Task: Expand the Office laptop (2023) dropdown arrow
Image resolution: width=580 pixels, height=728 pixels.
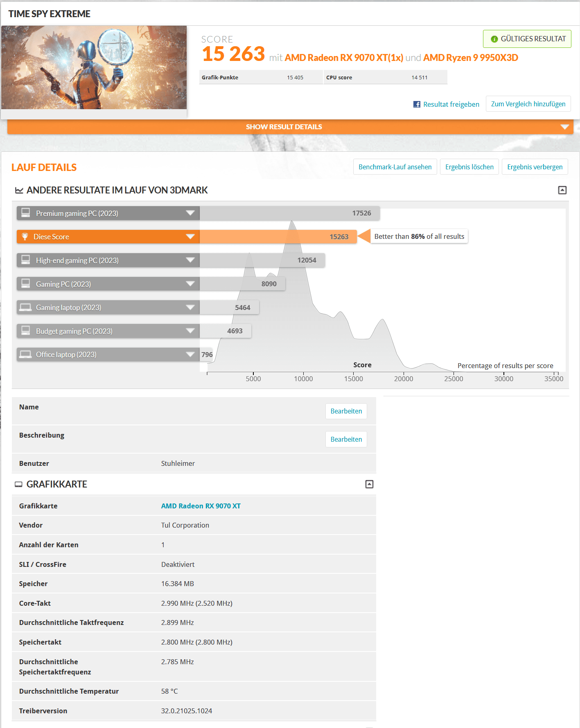Action: click(x=190, y=354)
